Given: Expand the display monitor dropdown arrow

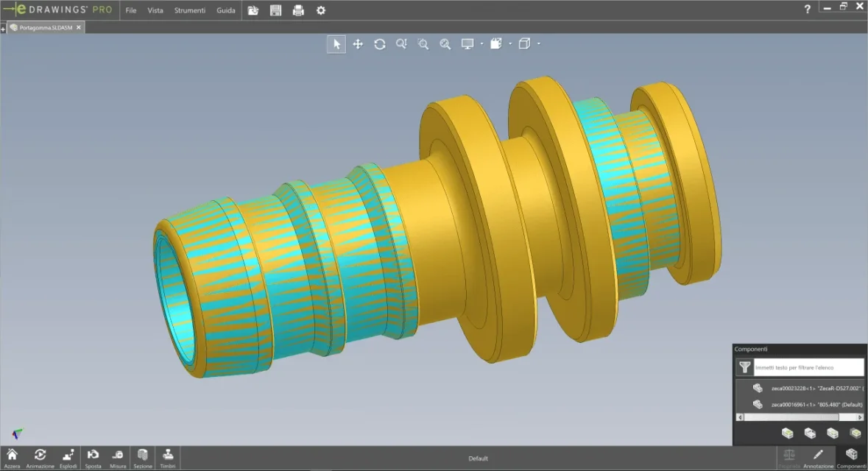Looking at the screenshot, I should 481,43.
